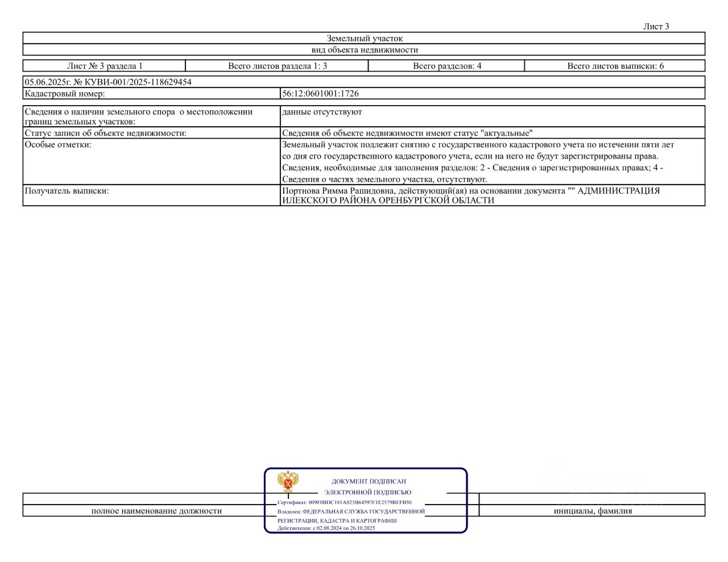Image resolution: width=728 pixels, height=562 pixels.
Task: Click the label about "наличии земельного спора"
Action: pos(139,116)
